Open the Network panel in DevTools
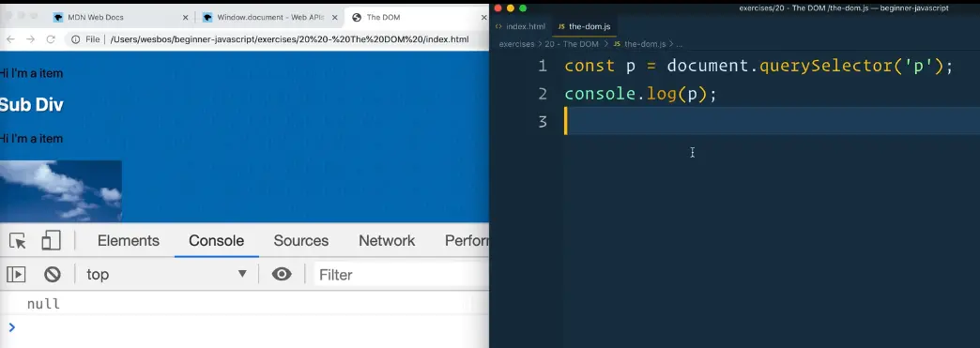980x348 pixels. pyautogui.click(x=386, y=240)
